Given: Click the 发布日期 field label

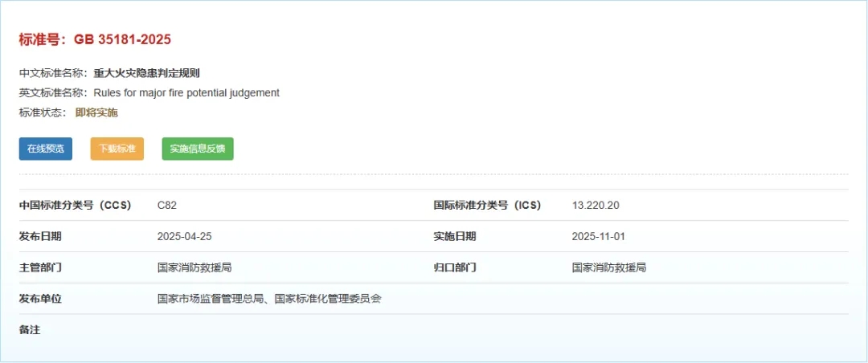Looking at the screenshot, I should click(40, 236).
